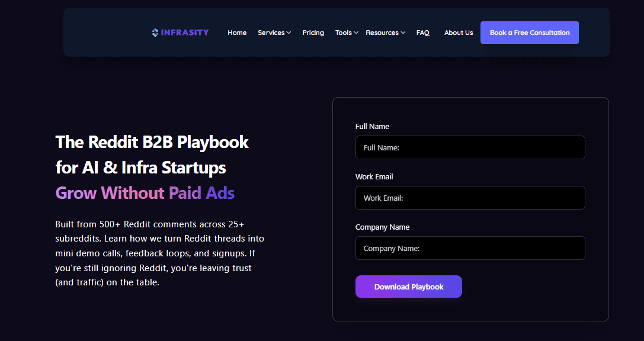Click 'The Reddit B2B Playbook' heading line
644x341 pixels.
(152, 142)
